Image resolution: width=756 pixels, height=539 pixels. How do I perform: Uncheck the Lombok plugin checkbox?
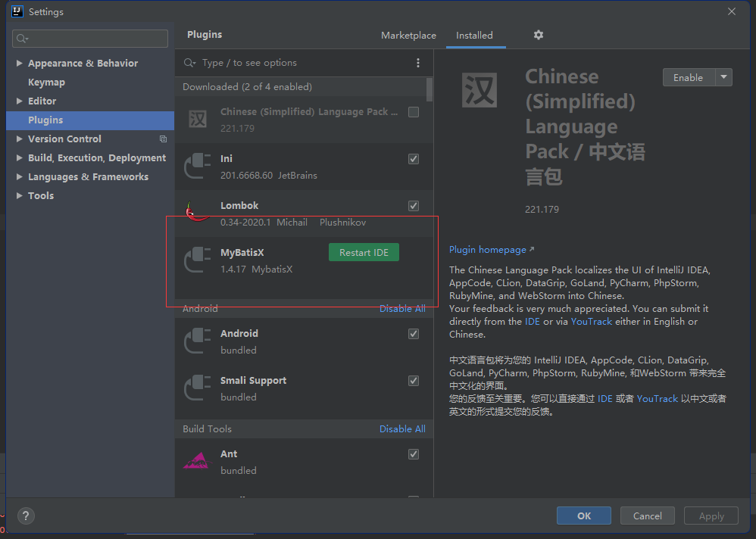(414, 206)
